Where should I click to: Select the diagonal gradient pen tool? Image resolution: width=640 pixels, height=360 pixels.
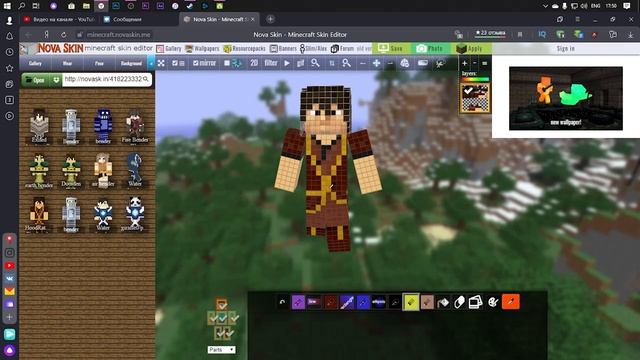coord(347,302)
